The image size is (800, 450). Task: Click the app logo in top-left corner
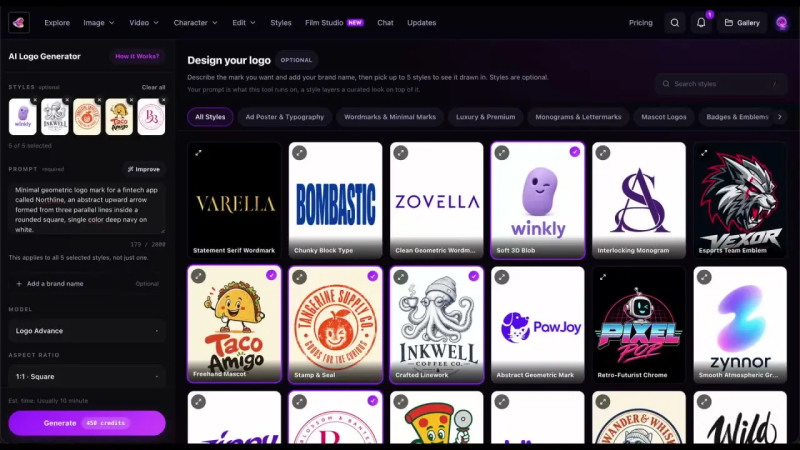tap(19, 22)
